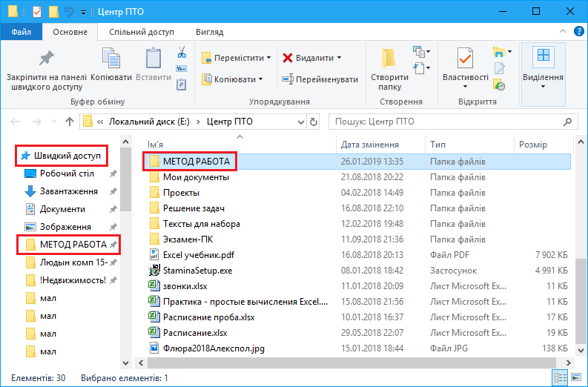Click the red X Delete icon

(287, 58)
